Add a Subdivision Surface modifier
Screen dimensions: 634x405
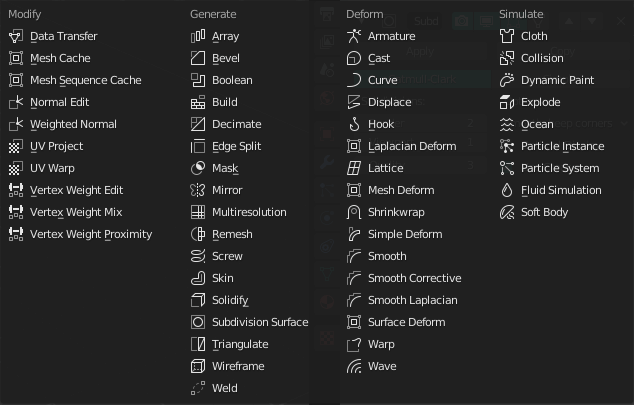coord(259,322)
